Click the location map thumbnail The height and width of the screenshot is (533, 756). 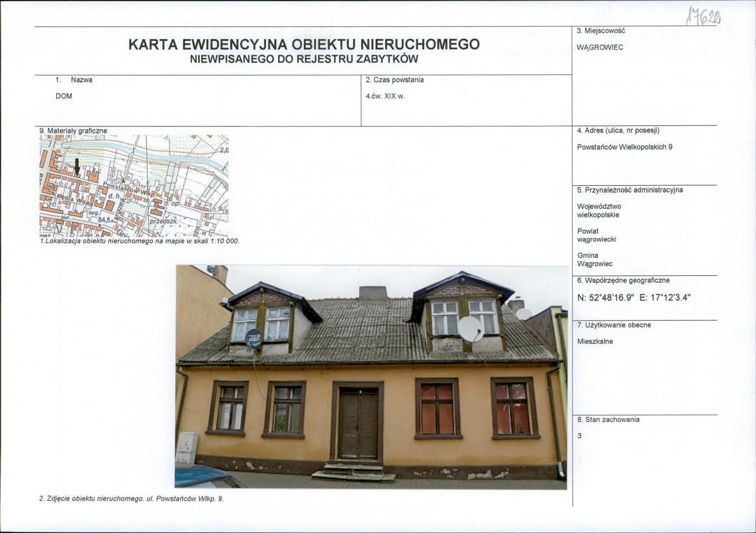[x=134, y=185]
